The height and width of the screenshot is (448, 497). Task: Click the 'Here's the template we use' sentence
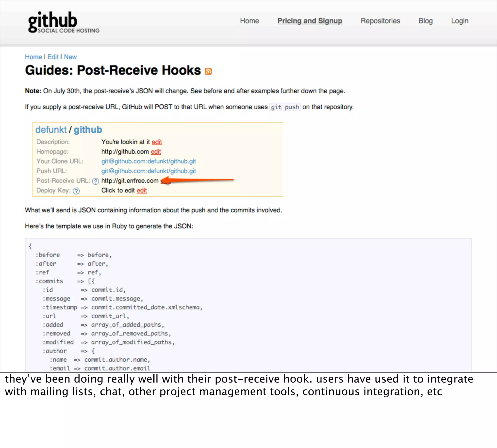[109, 226]
